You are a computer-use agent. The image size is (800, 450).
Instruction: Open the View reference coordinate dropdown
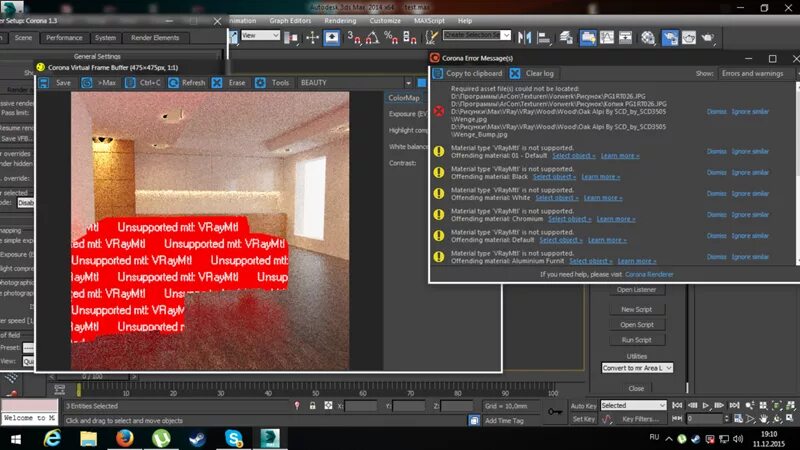click(260, 35)
